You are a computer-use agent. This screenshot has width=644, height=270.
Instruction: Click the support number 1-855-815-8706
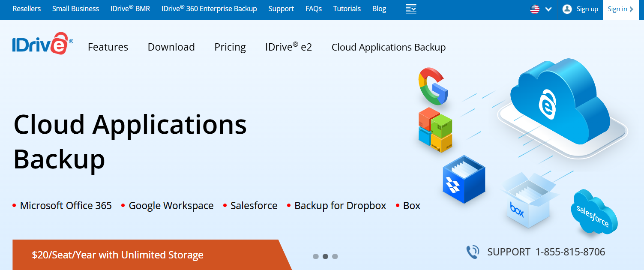570,252
